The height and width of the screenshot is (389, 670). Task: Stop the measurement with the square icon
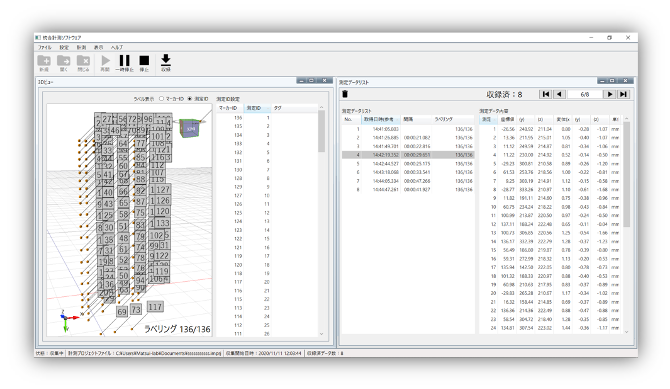(144, 61)
